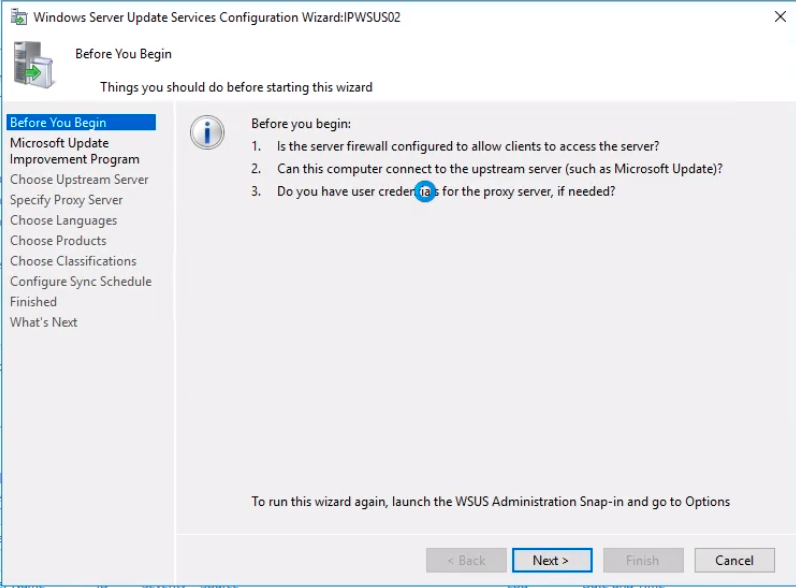Select the Finished step in the sidebar

coord(33,302)
